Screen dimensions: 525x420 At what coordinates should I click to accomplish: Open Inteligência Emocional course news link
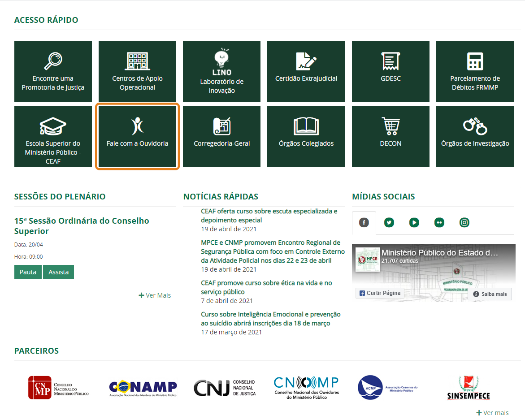click(270, 319)
